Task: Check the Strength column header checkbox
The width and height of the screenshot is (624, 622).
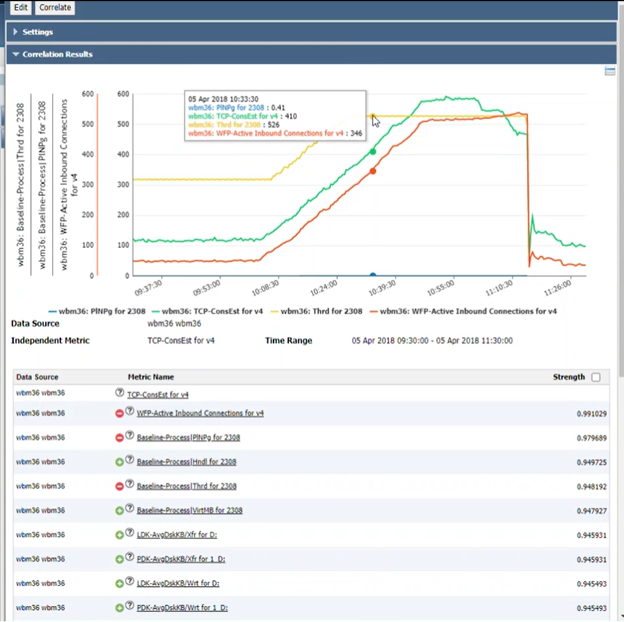Action: coord(597,377)
